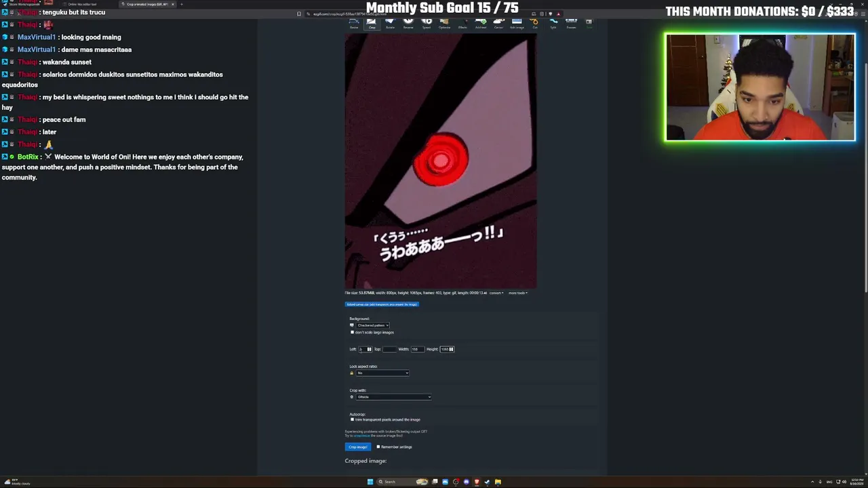Click the Save tool icon
This screenshot has height=488, width=868.
(x=589, y=22)
